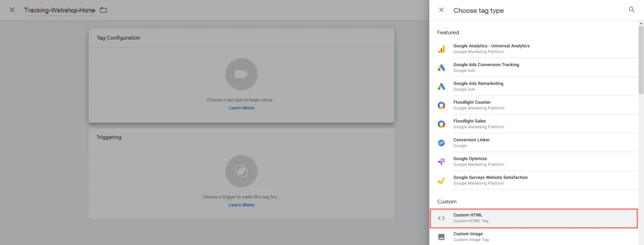Screen dimensions: 644x245
Task: Open Learn More link under Tag Configuration
Action: pos(241,108)
